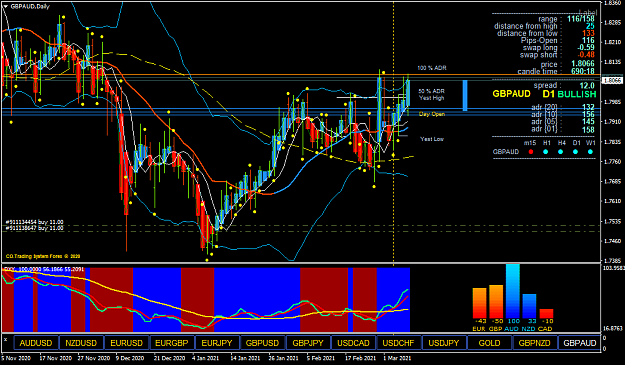Click the orange GBP strength bar
The width and height of the screenshot is (625, 365).
[496, 301]
